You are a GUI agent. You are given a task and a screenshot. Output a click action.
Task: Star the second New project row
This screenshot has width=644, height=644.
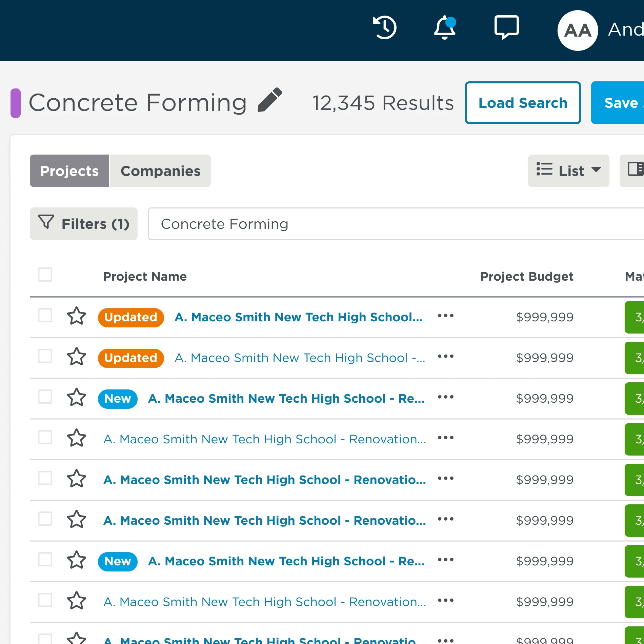pyautogui.click(x=77, y=560)
